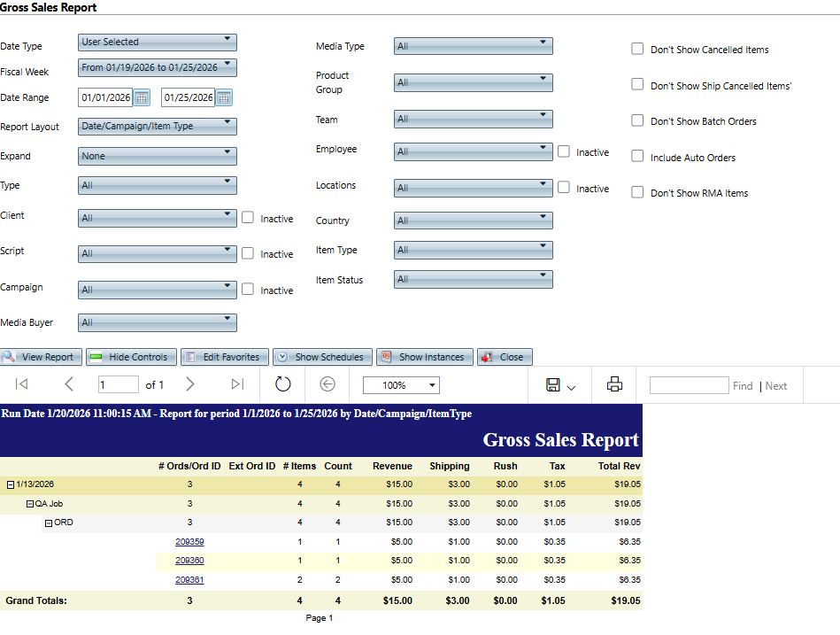Open the end date calendar picker
Image resolution: width=840 pixels, height=635 pixels.
click(224, 97)
